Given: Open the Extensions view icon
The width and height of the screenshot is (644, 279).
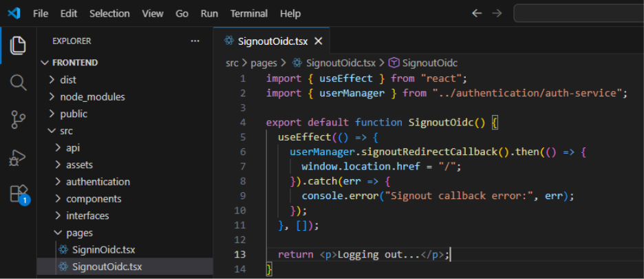Looking at the screenshot, I should click(19, 194).
